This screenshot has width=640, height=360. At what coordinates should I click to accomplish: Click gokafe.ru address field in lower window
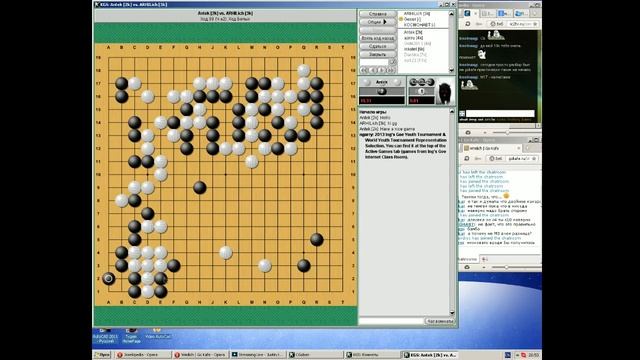click(x=523, y=158)
